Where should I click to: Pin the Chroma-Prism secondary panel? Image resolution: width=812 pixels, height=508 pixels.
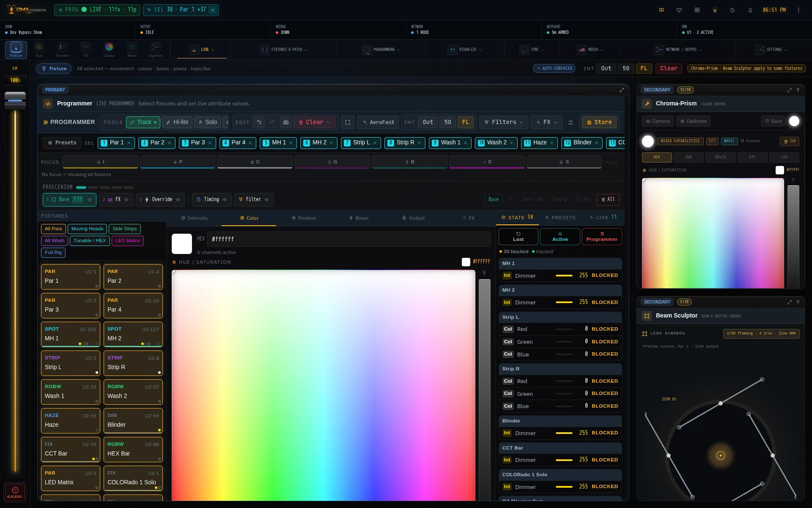click(x=798, y=90)
